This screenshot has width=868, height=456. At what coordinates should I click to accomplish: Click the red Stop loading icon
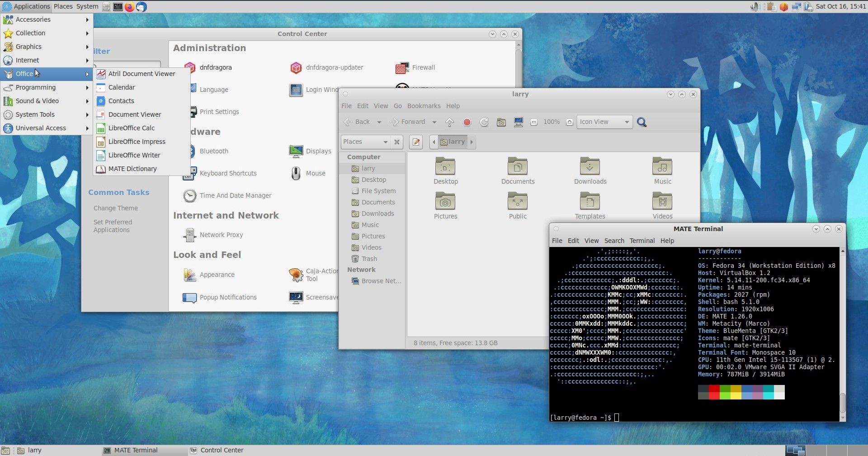tap(467, 122)
